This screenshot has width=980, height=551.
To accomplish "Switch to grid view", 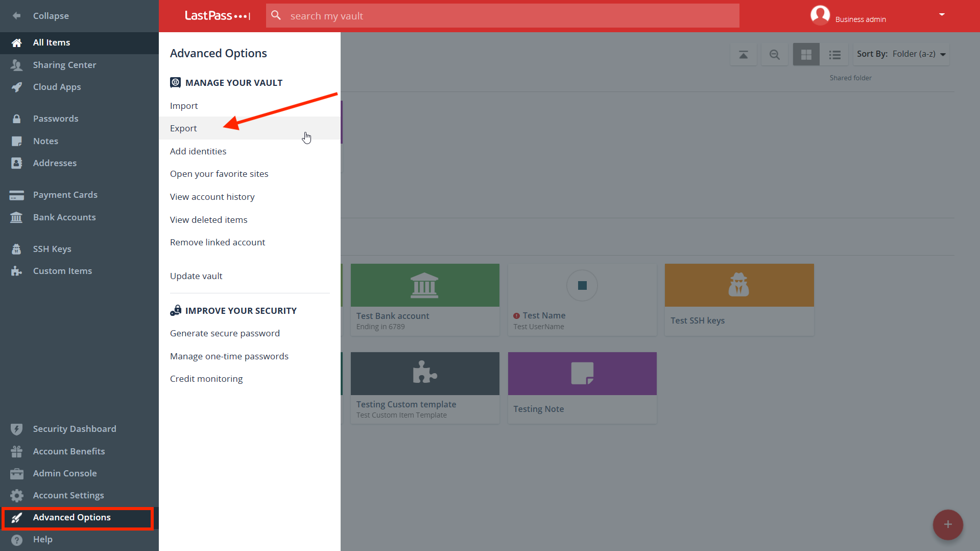I will (806, 54).
